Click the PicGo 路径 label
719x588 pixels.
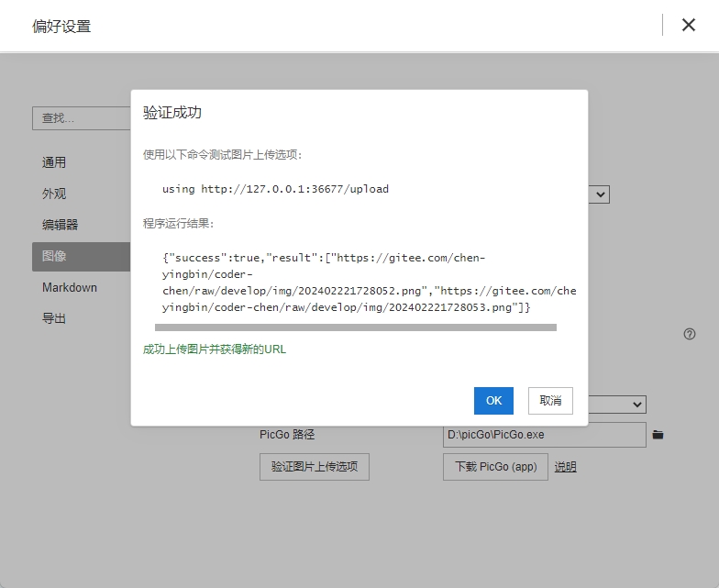coord(287,435)
